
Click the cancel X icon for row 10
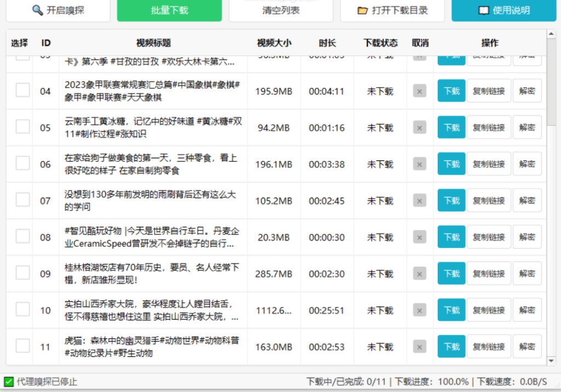[x=419, y=309]
